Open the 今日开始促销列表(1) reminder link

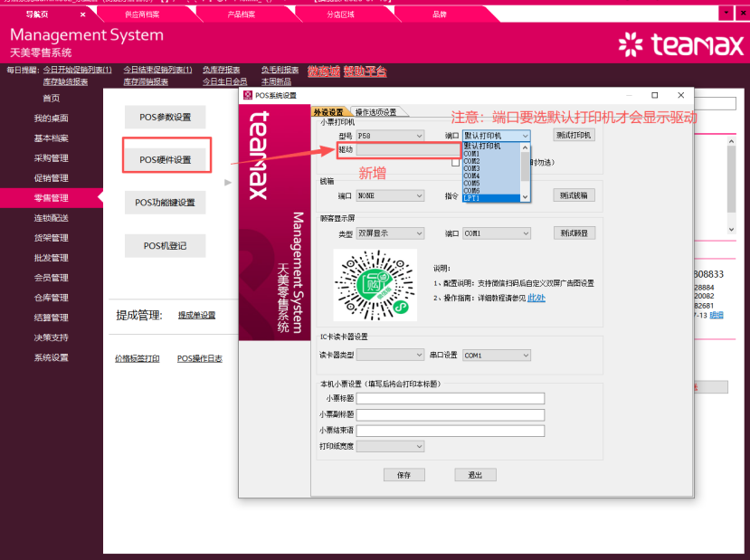78,70
